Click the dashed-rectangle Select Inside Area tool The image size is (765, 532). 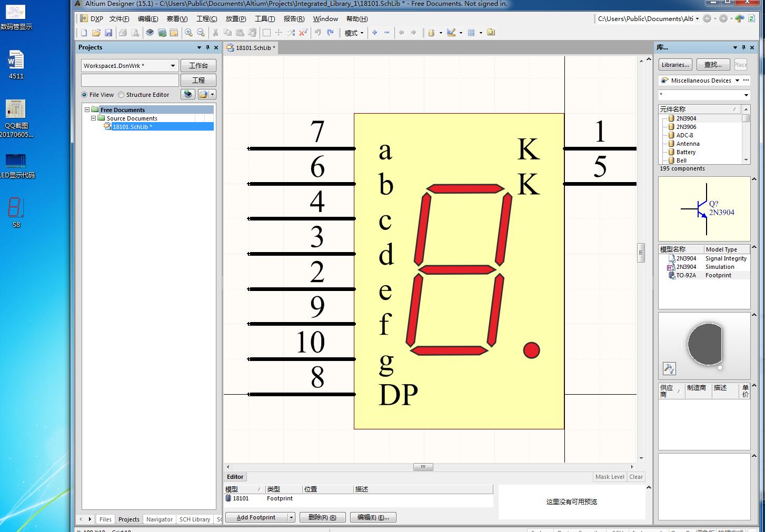point(266,33)
